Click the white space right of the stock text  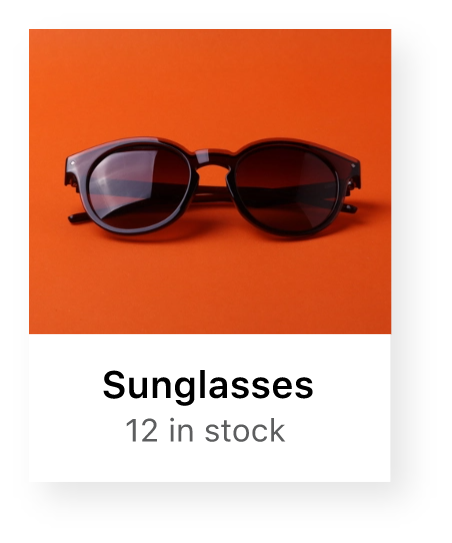click(x=338, y=430)
